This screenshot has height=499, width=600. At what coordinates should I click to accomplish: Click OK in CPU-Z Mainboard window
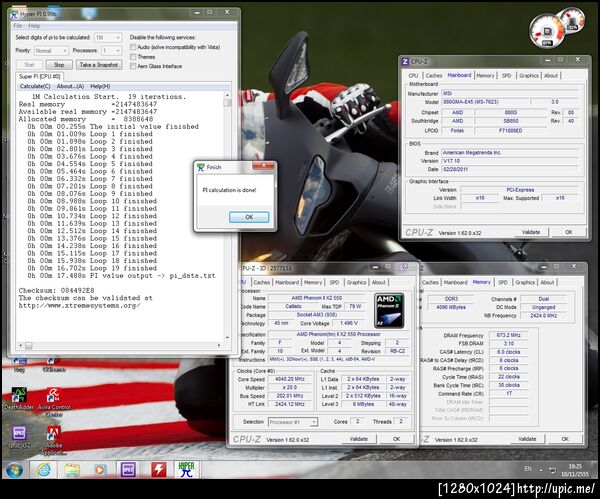click(569, 232)
